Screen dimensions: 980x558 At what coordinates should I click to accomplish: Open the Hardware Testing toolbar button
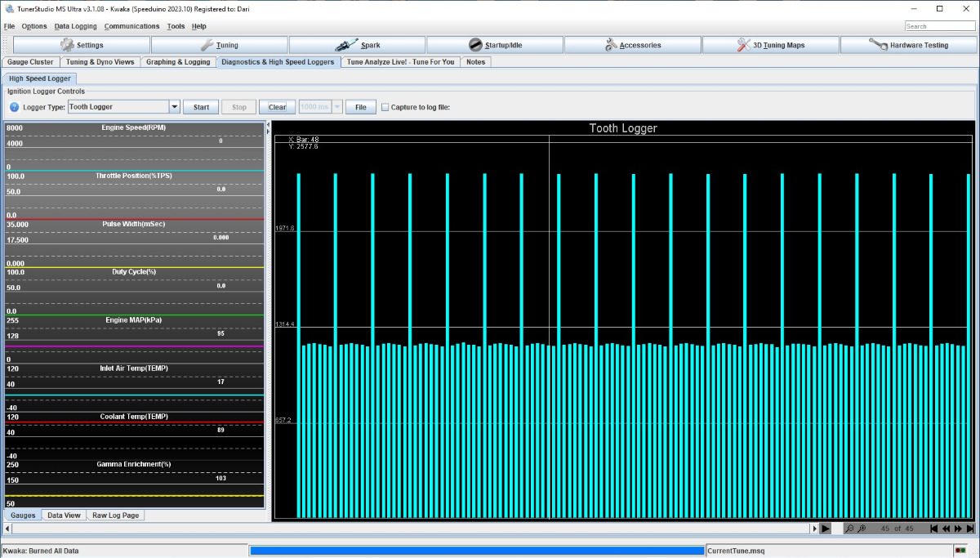(908, 45)
